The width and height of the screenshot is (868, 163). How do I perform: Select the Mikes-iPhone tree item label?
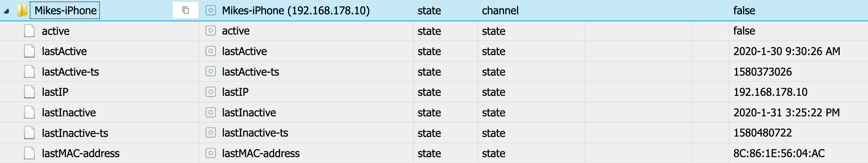point(65,11)
